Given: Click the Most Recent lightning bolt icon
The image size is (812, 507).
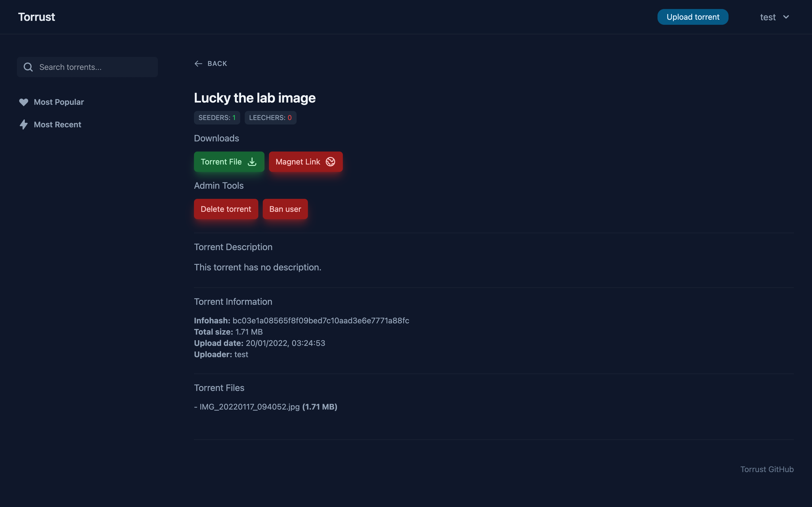Looking at the screenshot, I should click(23, 124).
